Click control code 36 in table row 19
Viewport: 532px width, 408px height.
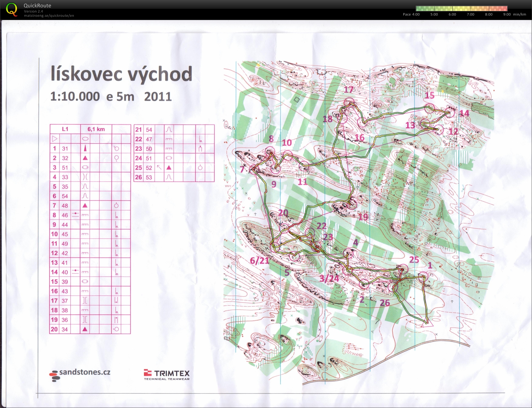[x=65, y=320]
